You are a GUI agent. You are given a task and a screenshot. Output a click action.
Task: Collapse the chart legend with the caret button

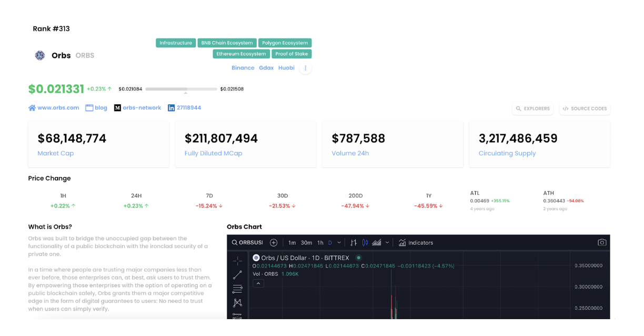coord(258,283)
